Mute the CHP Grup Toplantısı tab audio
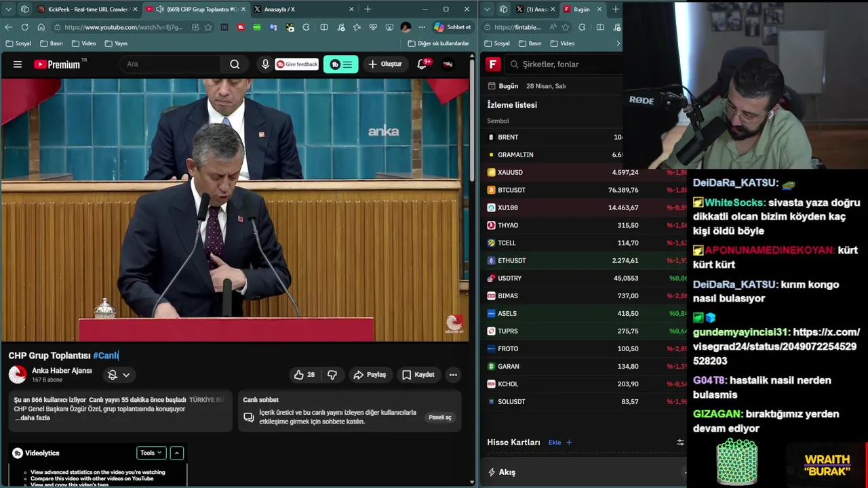 coord(159,9)
